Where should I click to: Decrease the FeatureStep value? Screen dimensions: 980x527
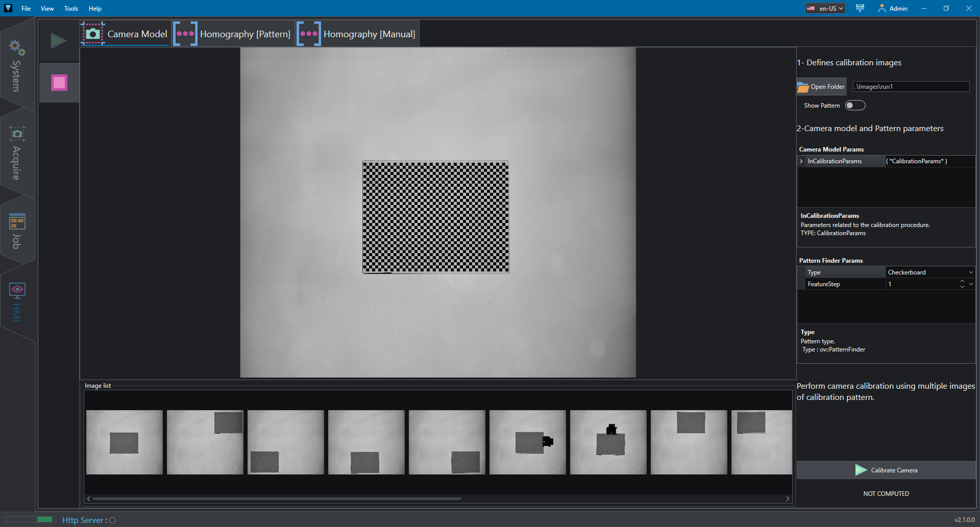click(962, 287)
